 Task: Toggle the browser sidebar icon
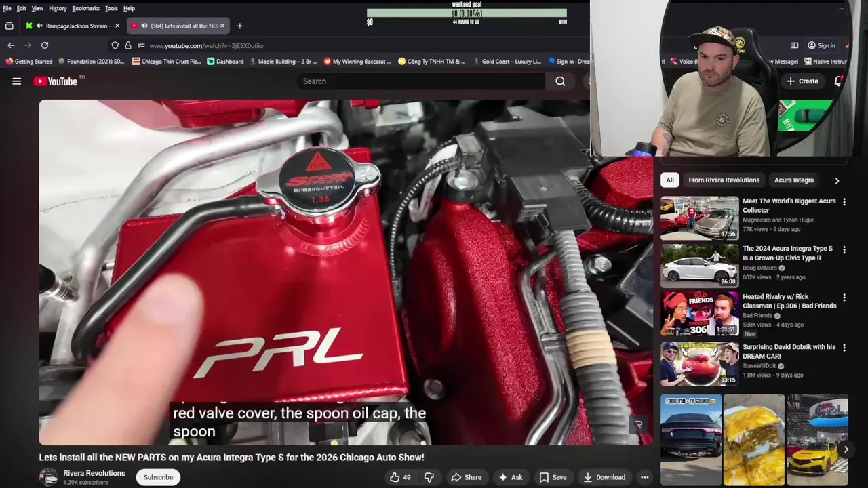(794, 45)
